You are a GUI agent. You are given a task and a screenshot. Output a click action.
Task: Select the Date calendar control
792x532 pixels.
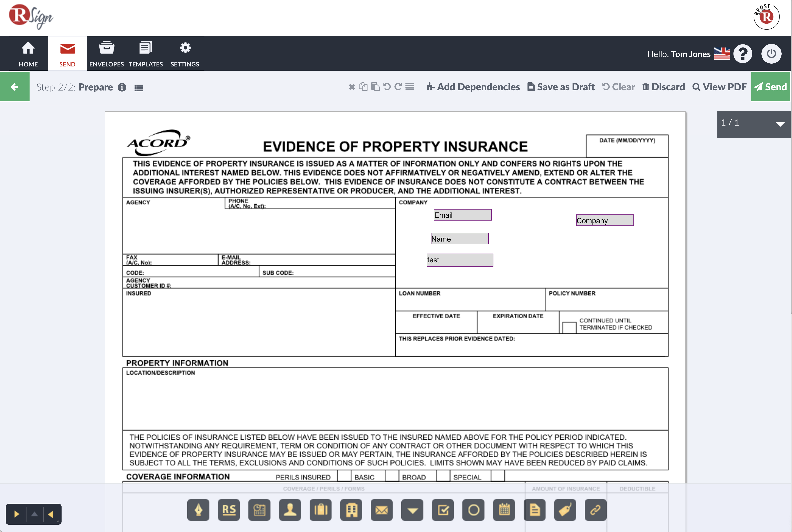[x=504, y=510]
